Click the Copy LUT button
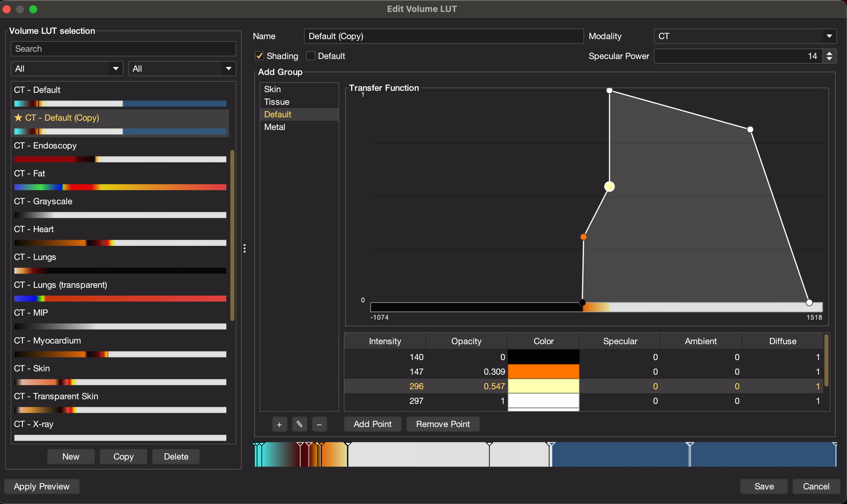847x504 pixels. point(123,457)
